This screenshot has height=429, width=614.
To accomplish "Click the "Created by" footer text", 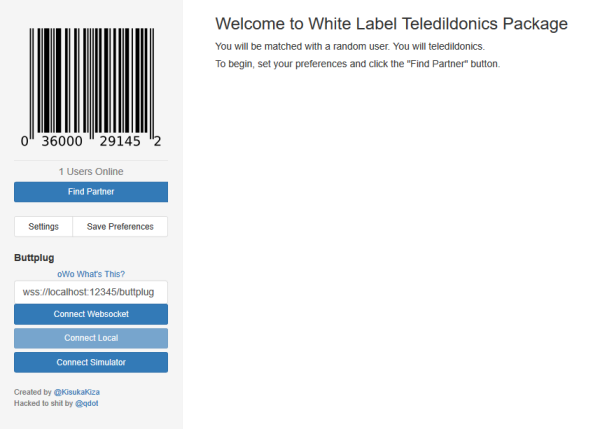I will tap(33, 392).
